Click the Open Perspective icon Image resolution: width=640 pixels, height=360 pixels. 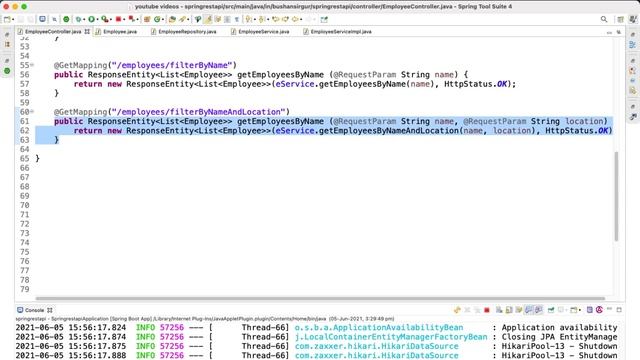click(x=620, y=19)
